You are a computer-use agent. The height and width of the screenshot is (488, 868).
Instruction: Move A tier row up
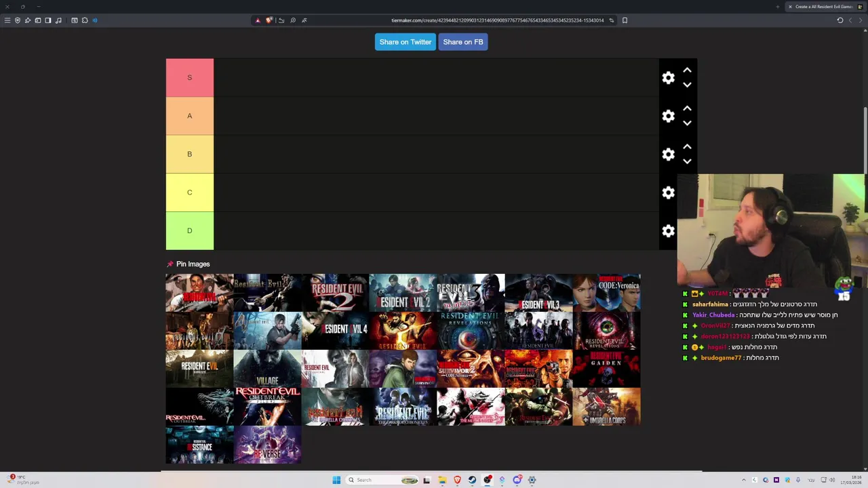point(687,108)
